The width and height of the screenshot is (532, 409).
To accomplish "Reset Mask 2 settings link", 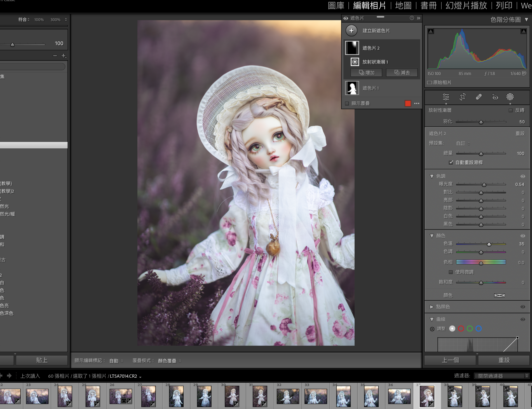I will [x=520, y=134].
